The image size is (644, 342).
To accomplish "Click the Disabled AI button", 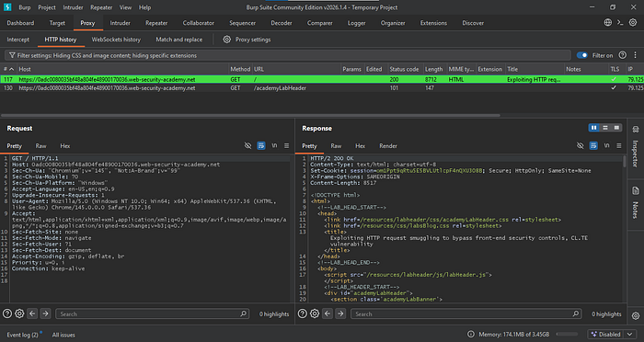I will [606, 335].
